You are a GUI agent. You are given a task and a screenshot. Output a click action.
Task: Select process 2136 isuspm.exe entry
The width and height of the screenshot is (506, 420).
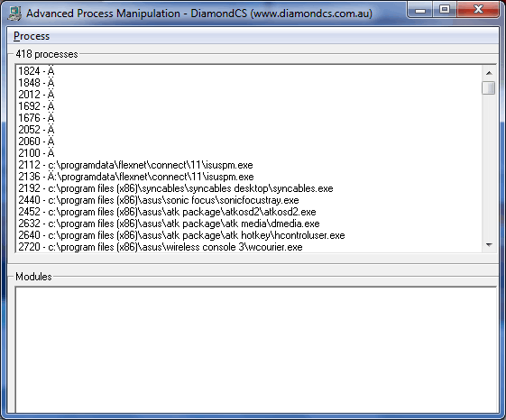pos(136,177)
